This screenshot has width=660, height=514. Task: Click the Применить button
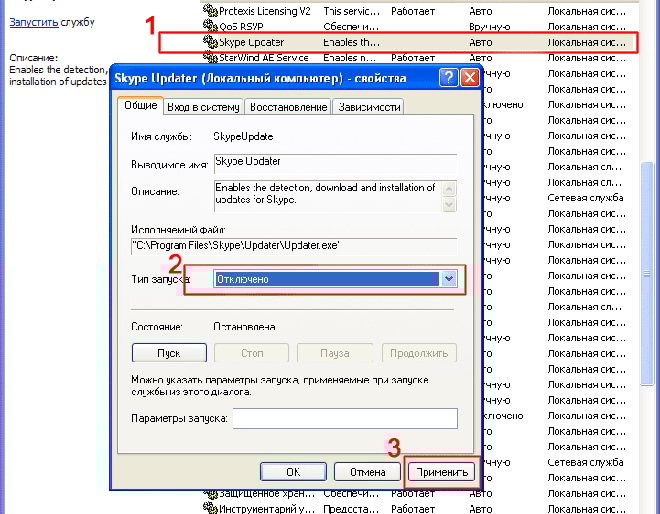(x=442, y=470)
